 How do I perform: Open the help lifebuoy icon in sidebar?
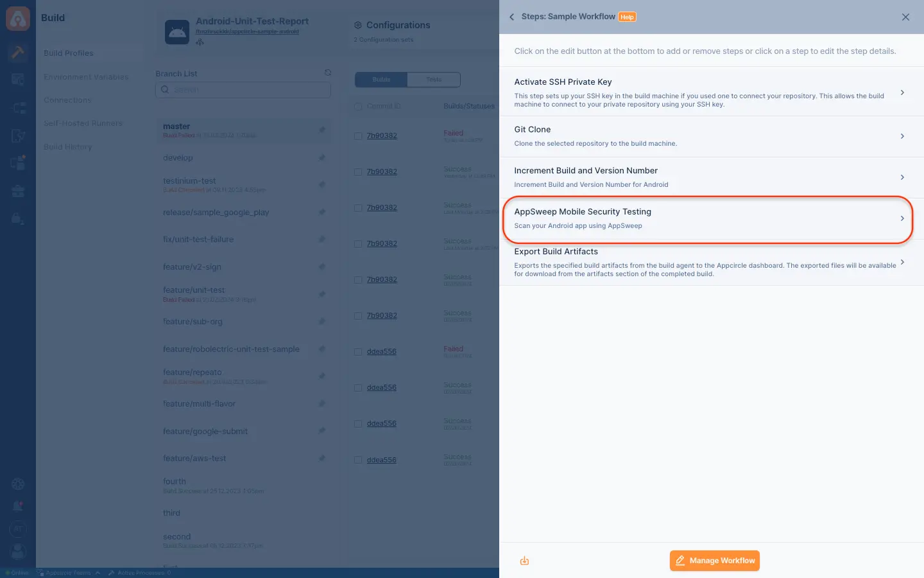(18, 484)
